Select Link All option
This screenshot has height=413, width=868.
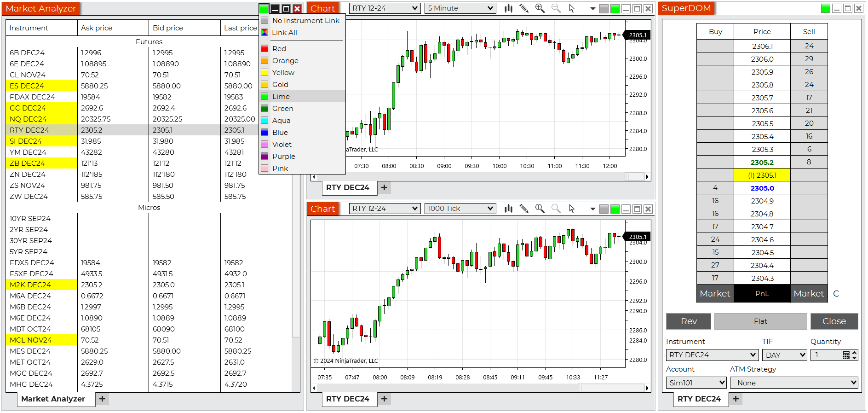(302, 32)
